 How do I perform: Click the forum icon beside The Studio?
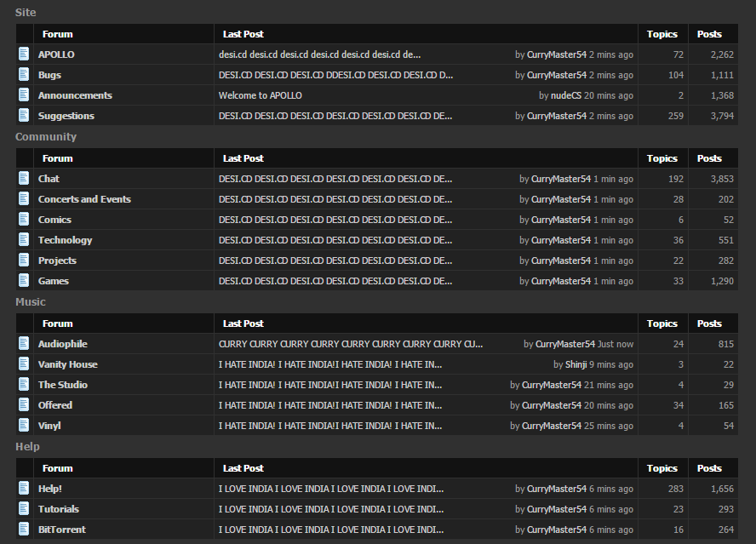pos(24,384)
